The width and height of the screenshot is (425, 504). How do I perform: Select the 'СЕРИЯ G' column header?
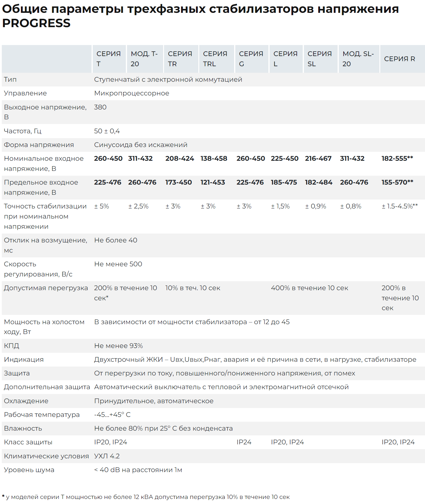251,59
